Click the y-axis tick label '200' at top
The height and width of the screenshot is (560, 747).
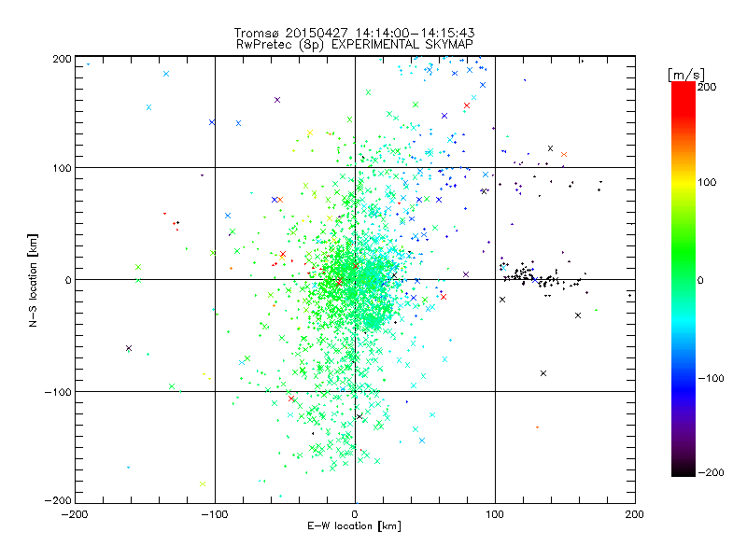(62, 59)
